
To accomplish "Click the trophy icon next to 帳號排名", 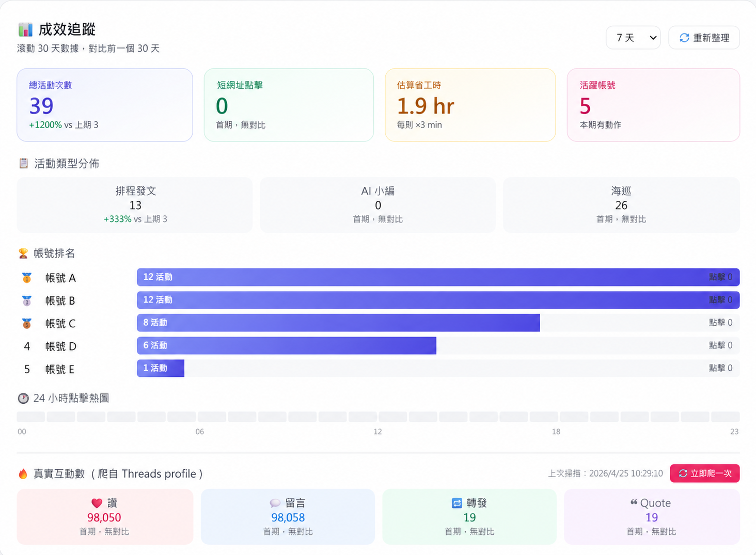I will point(23,253).
